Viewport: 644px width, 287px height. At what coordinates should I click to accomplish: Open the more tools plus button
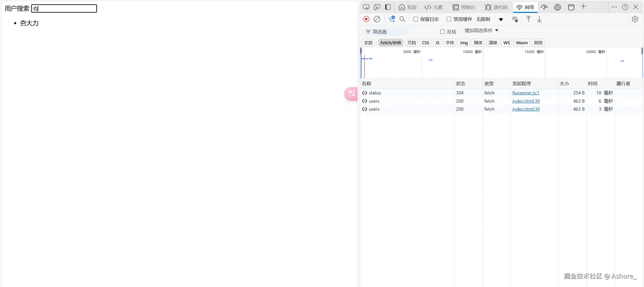click(583, 7)
